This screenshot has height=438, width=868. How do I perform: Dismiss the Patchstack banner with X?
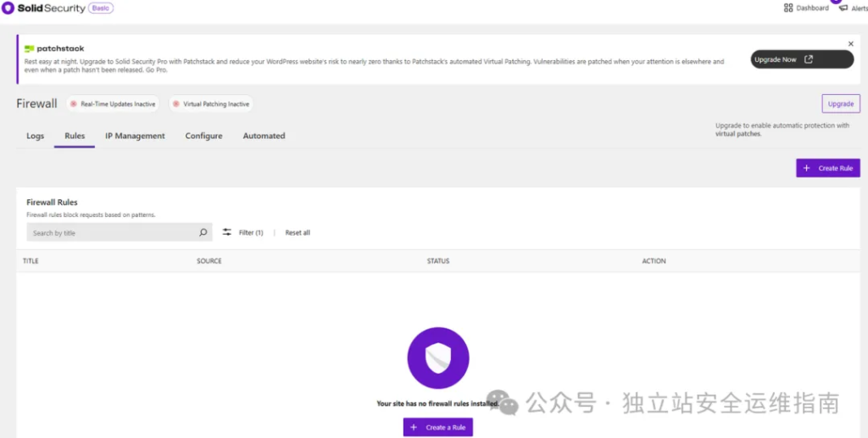coord(851,44)
